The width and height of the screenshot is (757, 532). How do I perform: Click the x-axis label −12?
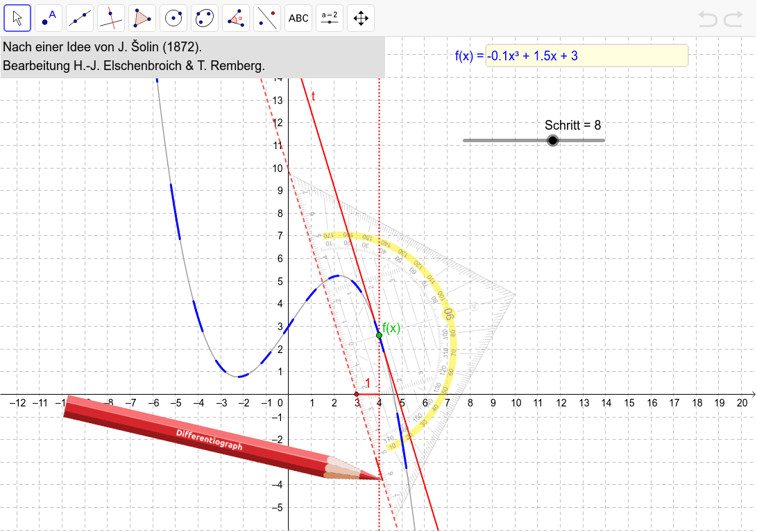(17, 402)
